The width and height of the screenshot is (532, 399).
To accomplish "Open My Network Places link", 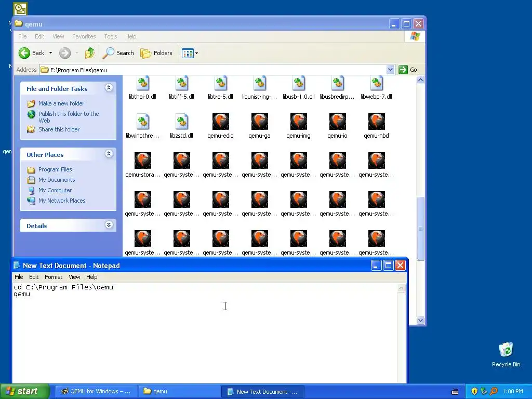I will coord(62,201).
